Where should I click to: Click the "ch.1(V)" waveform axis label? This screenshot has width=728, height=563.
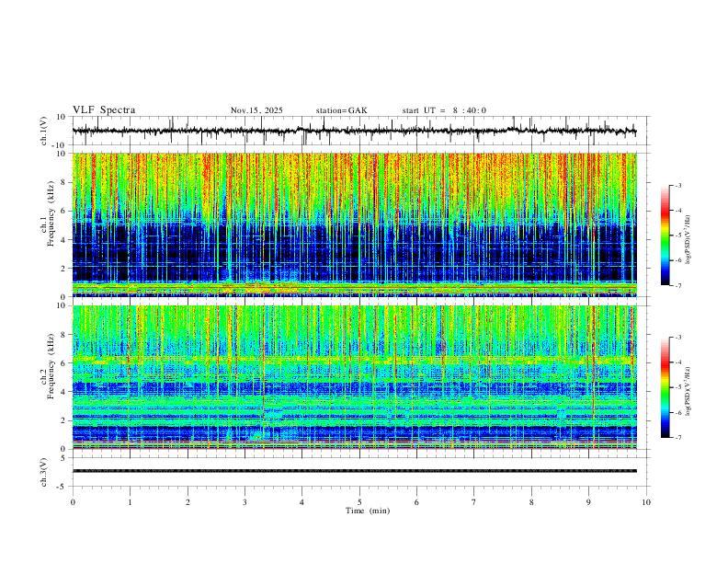(x=43, y=131)
